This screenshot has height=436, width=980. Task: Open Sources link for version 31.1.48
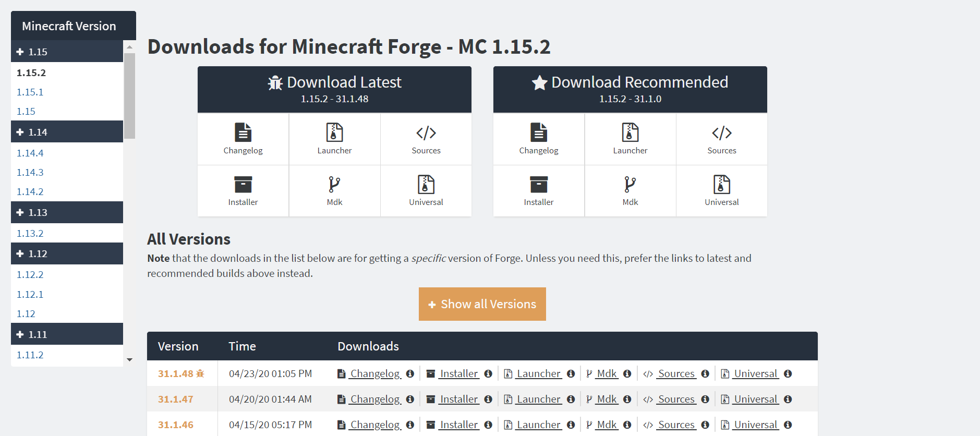tap(676, 373)
